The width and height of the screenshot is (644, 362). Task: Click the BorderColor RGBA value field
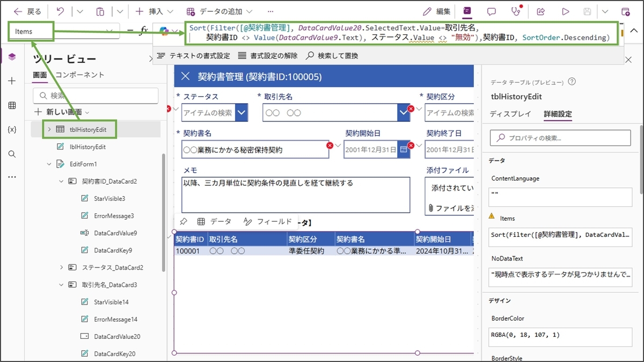[560, 337]
